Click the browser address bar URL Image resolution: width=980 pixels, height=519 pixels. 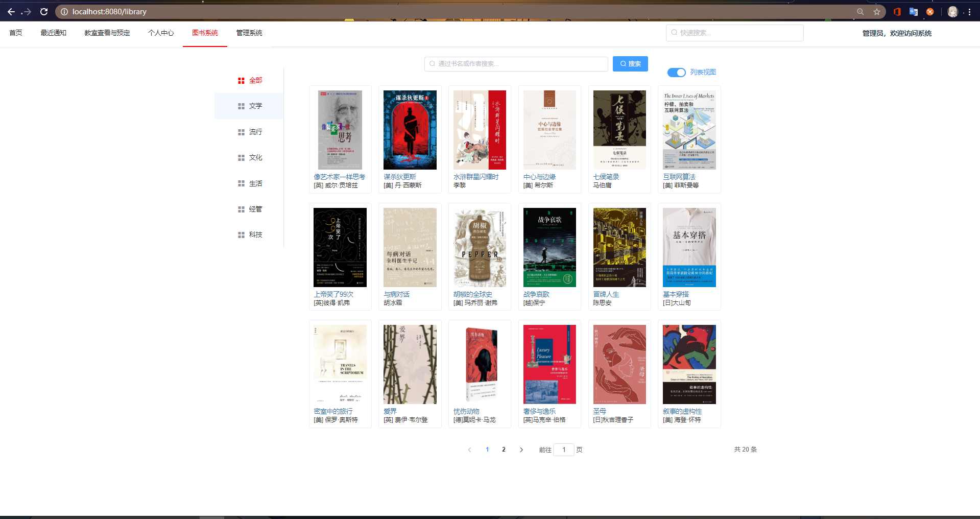click(109, 12)
